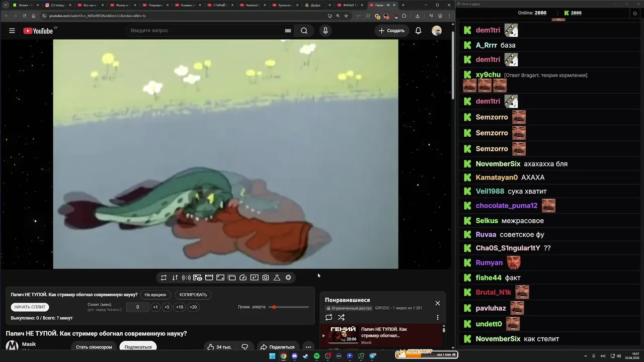Click username Veil1988 in Kick chat

(490, 191)
